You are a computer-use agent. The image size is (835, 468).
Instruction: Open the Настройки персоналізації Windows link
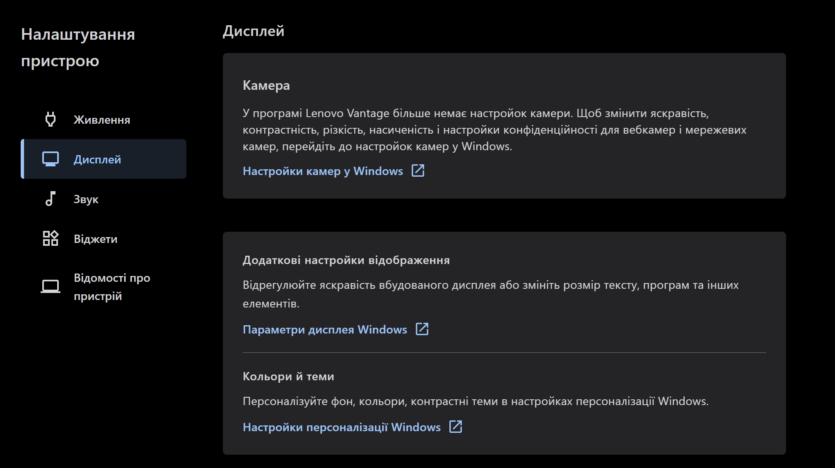341,427
